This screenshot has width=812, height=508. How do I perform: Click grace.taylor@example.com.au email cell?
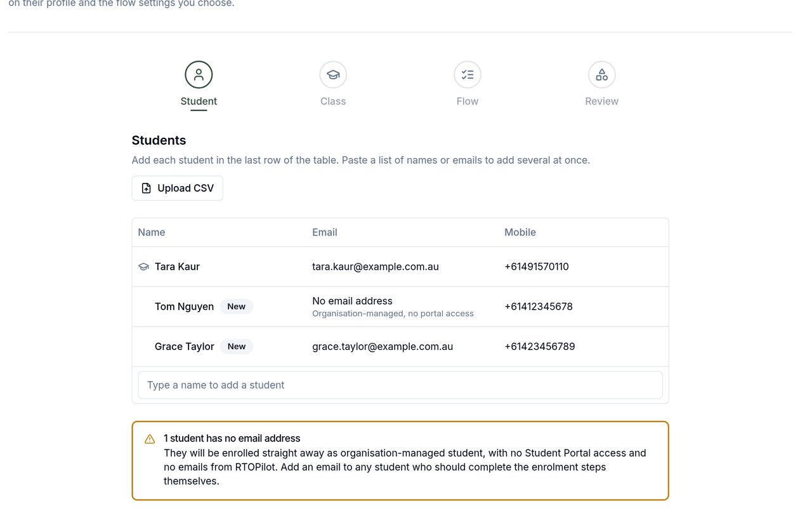tap(402, 347)
